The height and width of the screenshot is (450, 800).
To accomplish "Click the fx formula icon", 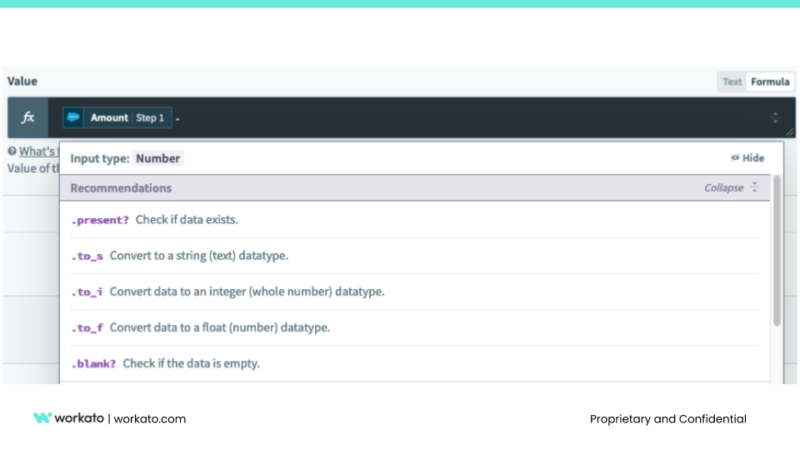I will tap(28, 118).
